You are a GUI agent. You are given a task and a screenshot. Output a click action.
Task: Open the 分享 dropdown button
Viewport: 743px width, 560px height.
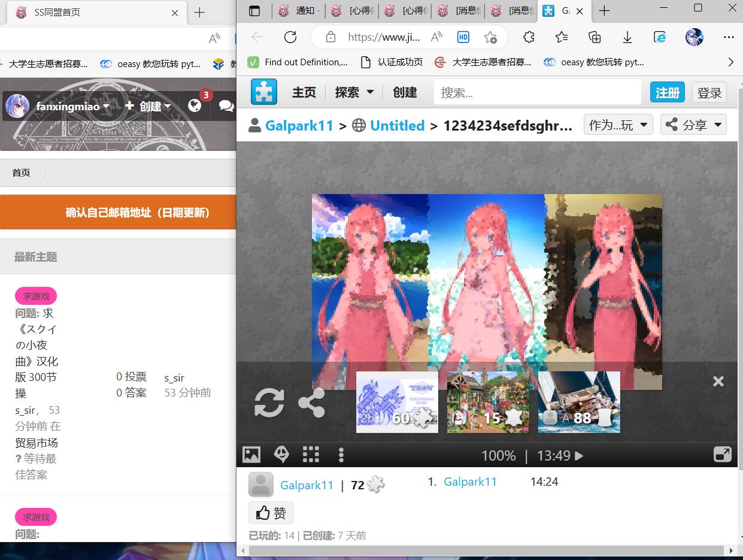pos(693,125)
